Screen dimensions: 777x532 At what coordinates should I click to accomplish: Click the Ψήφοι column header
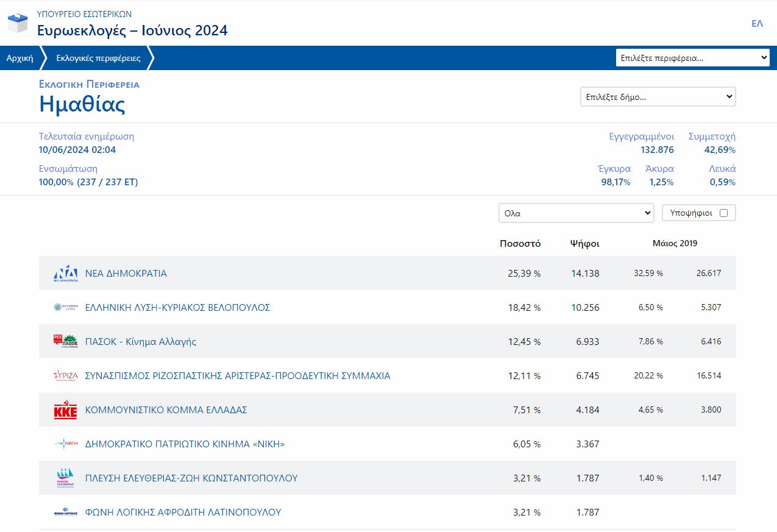tap(584, 244)
